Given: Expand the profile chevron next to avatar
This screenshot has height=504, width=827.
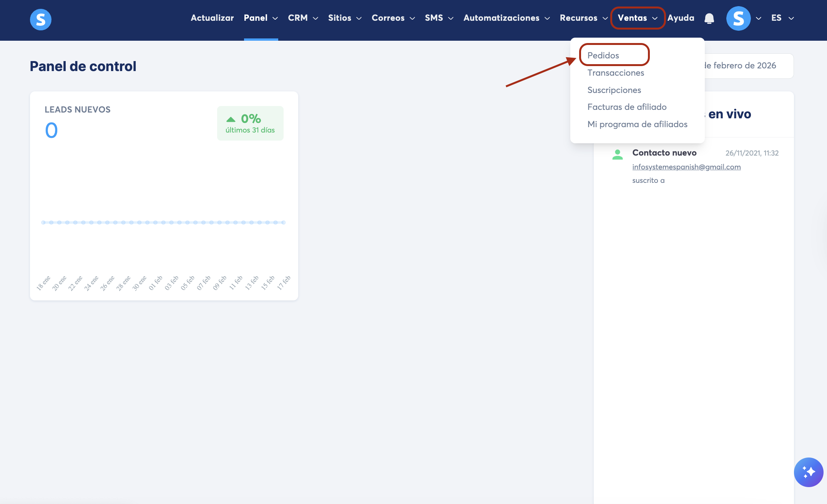Looking at the screenshot, I should [759, 18].
